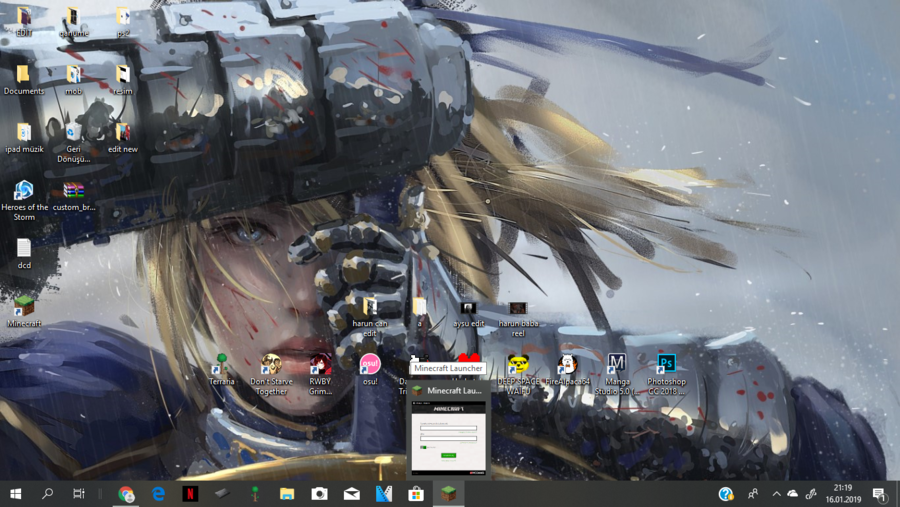Launch the osu! shortcut

(x=370, y=370)
